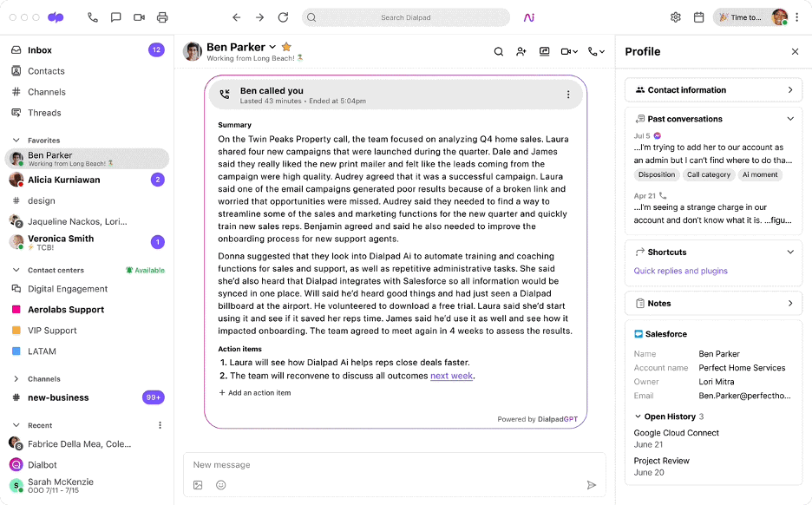Click Quick replies and plugins link
This screenshot has width=812, height=505.
681,271
